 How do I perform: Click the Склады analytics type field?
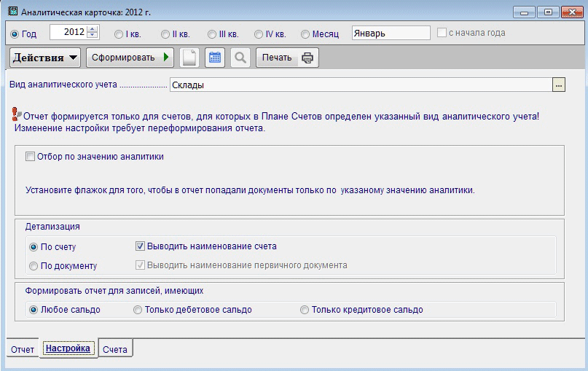pos(361,85)
